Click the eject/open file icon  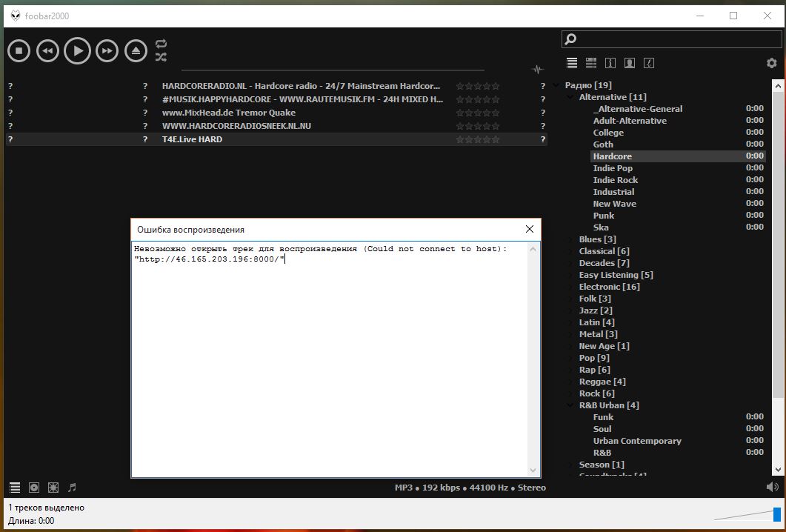pyautogui.click(x=136, y=50)
